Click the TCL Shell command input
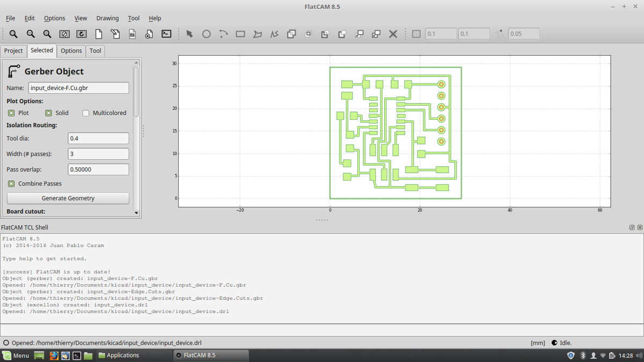The height and width of the screenshot is (362, 644). [321, 330]
